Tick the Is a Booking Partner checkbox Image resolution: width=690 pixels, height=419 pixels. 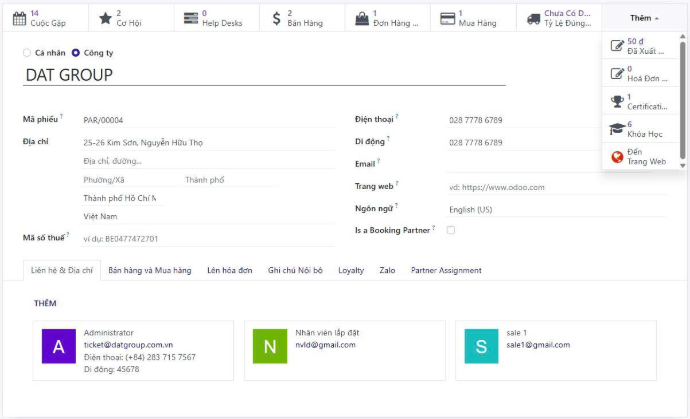point(451,230)
